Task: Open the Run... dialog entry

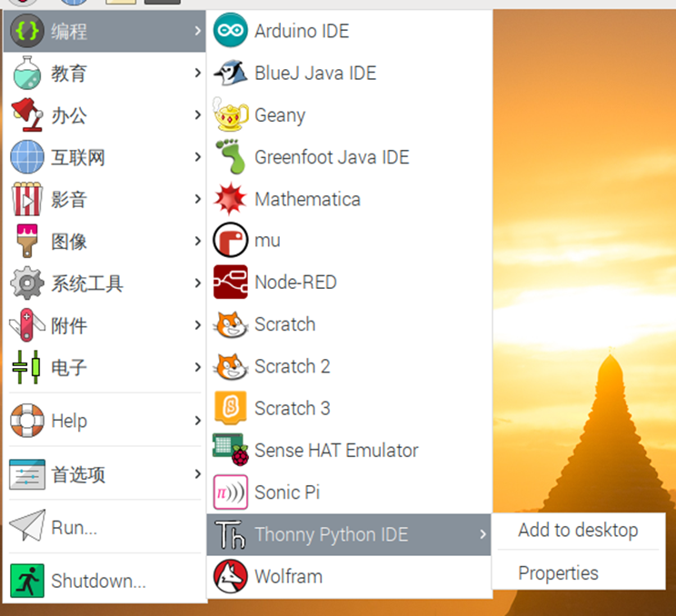Action: (x=74, y=528)
